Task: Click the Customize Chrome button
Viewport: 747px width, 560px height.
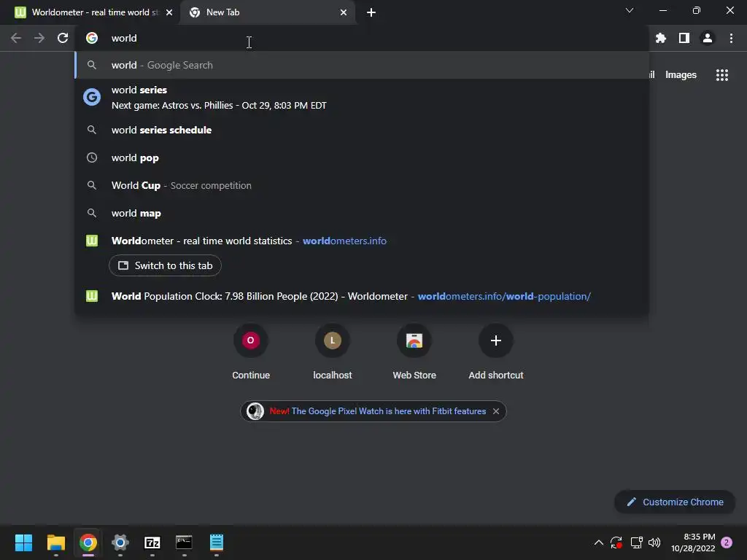Action: 675,502
